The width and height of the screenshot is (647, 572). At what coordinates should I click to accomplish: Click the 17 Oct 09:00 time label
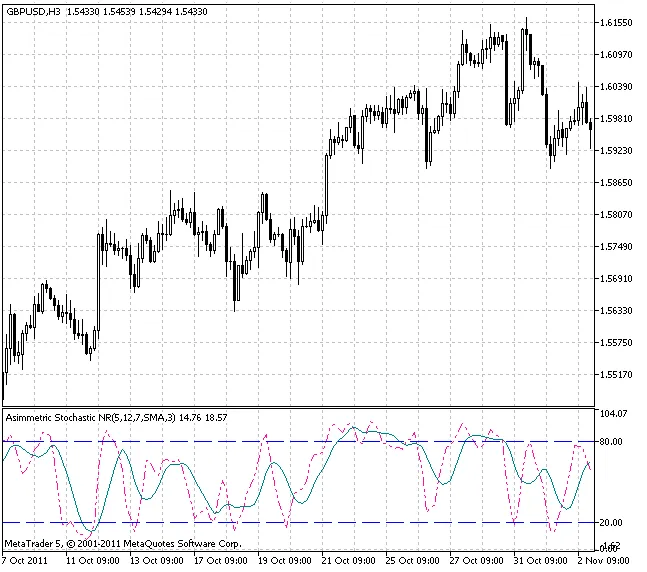(x=225, y=560)
